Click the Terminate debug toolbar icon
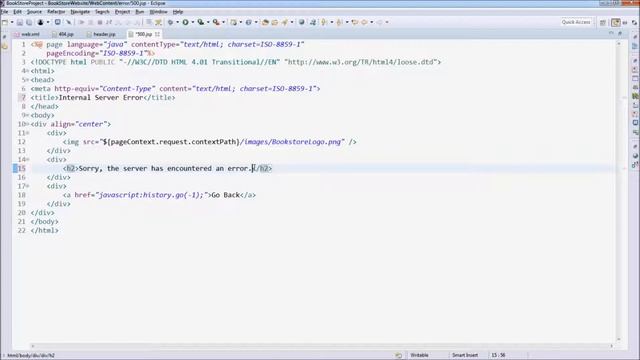Image resolution: width=640 pixels, height=360 pixels. (100, 22)
